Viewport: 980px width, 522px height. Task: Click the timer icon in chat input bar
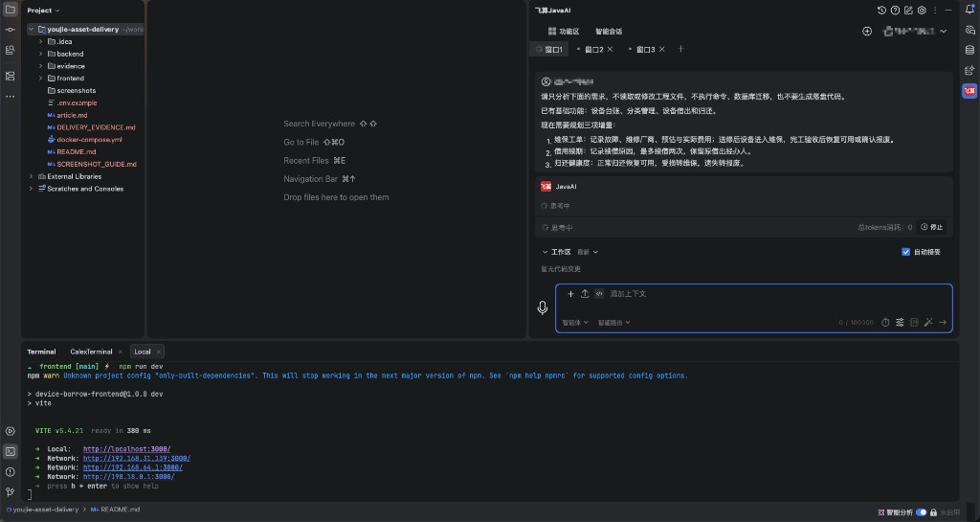[x=885, y=323]
